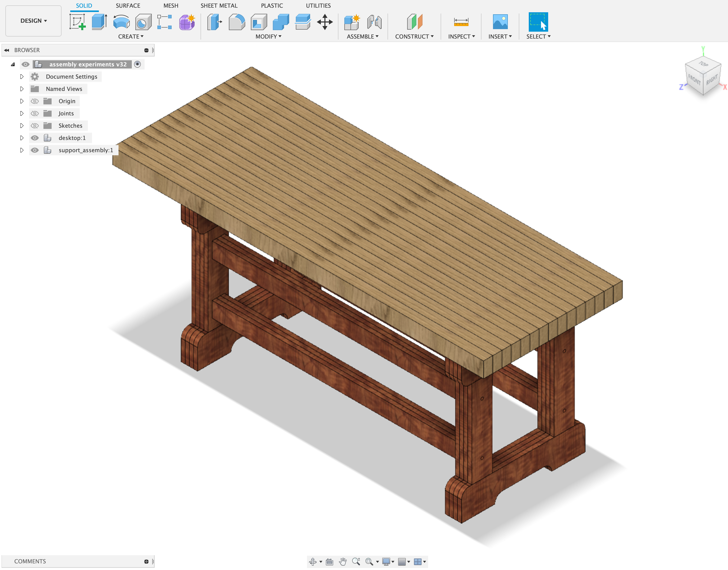Viewport: 728px width, 570px height.
Task: Expand the desktop:1 component node
Action: click(x=20, y=137)
